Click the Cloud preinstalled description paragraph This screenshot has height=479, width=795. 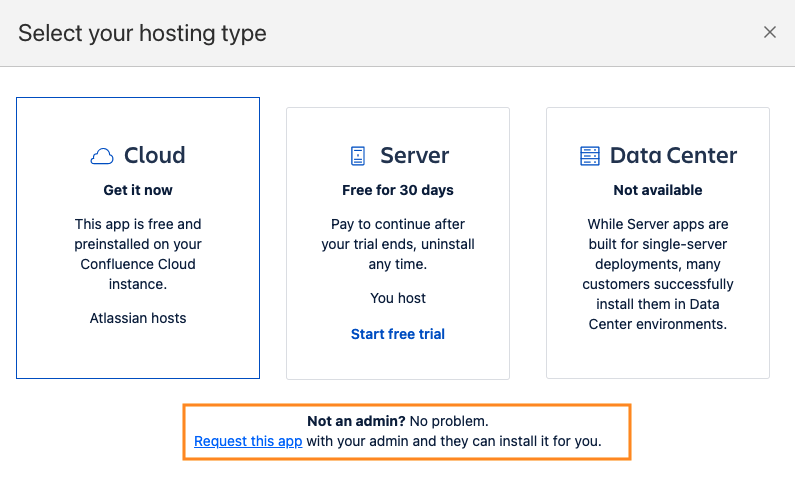coord(138,254)
